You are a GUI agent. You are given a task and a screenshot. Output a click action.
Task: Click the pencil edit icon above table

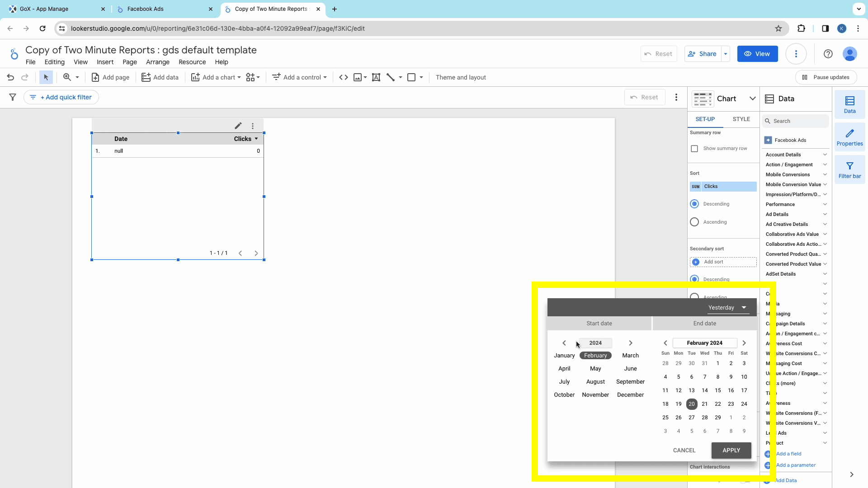[x=238, y=126]
